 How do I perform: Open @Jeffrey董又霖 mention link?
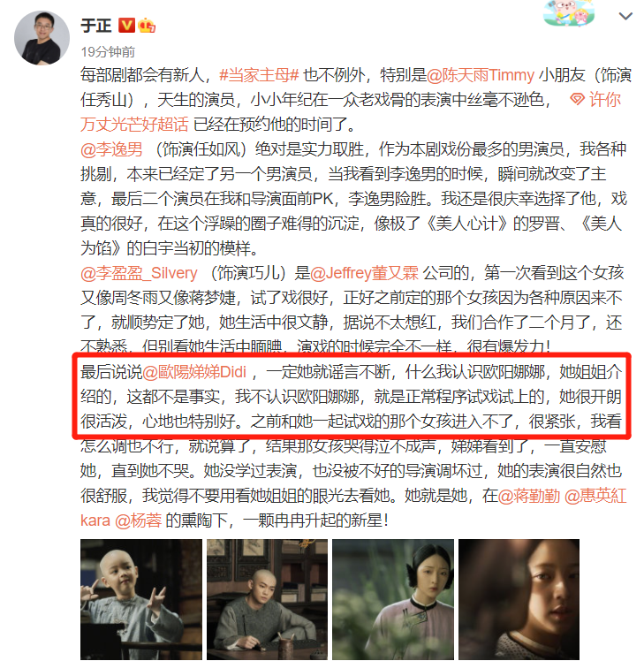pos(365,273)
